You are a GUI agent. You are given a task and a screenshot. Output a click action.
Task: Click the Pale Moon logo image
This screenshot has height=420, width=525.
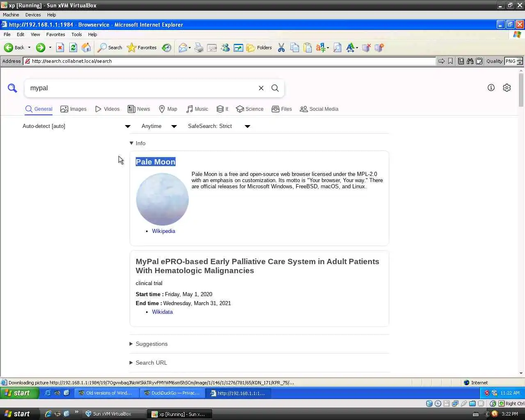coord(162,199)
